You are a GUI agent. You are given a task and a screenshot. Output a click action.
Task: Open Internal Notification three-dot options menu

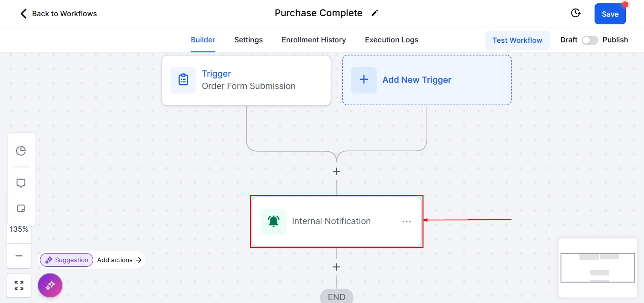click(406, 222)
